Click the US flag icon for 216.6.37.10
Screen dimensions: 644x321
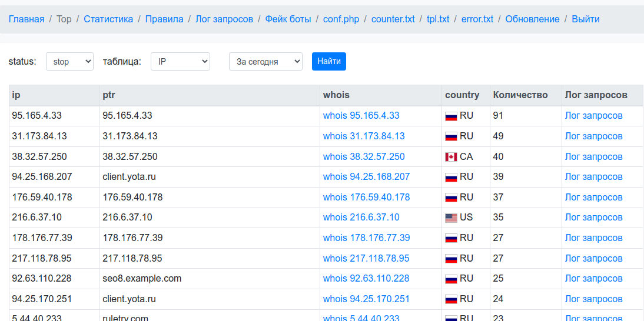[x=451, y=218]
